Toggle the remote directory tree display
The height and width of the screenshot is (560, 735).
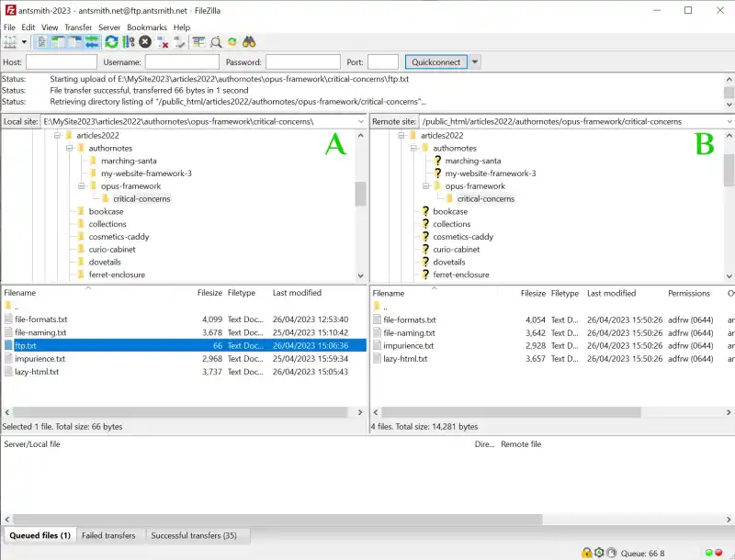[x=75, y=42]
